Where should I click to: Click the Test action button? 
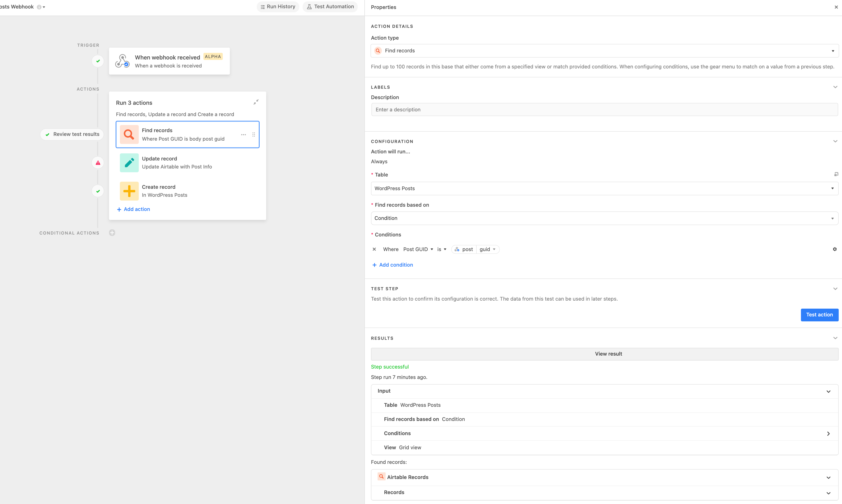click(819, 315)
